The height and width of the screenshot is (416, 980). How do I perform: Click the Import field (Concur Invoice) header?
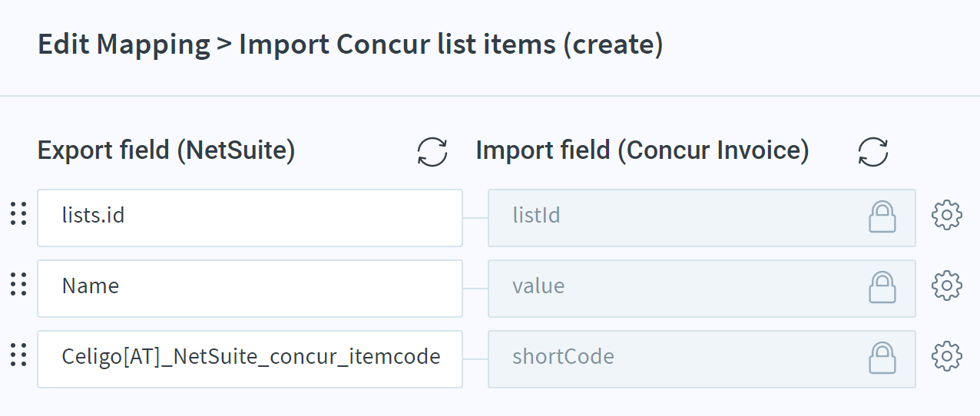[x=643, y=150]
